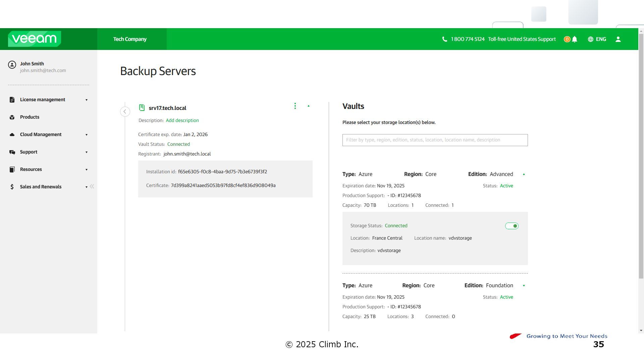Open three-dot menu for srv17.tech.local

tap(295, 106)
